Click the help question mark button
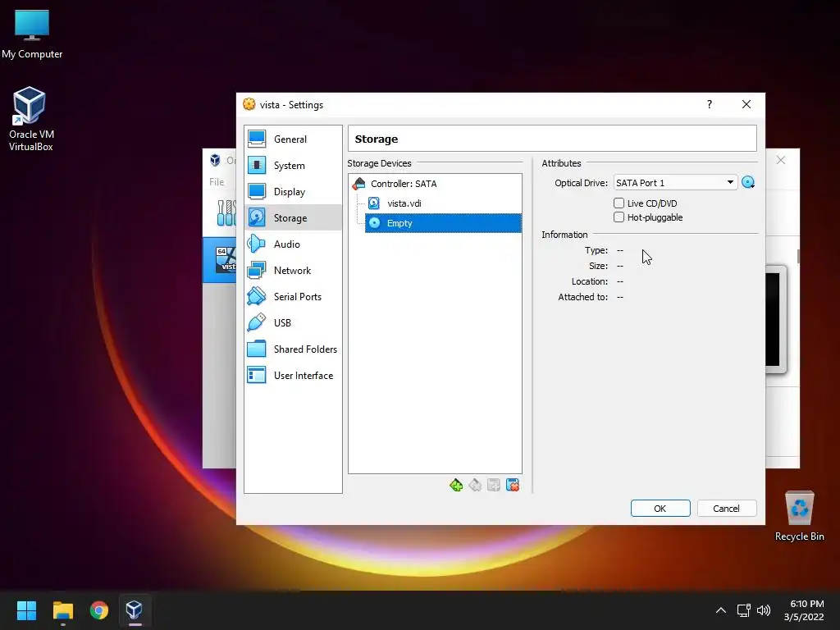The image size is (840, 630). coord(710,104)
